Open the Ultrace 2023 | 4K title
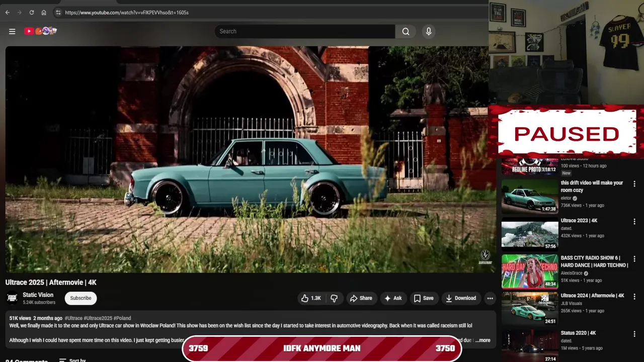This screenshot has height=362, width=644. 579,221
